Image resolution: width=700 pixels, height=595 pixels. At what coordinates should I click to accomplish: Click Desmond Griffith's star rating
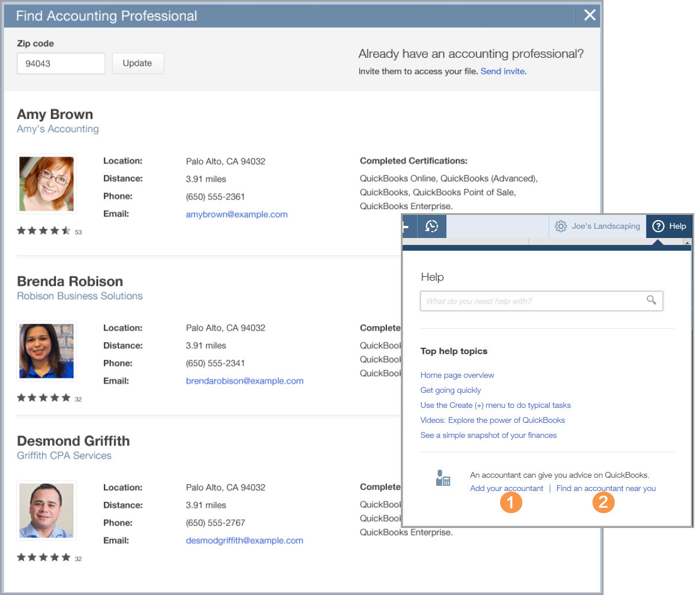(x=44, y=557)
